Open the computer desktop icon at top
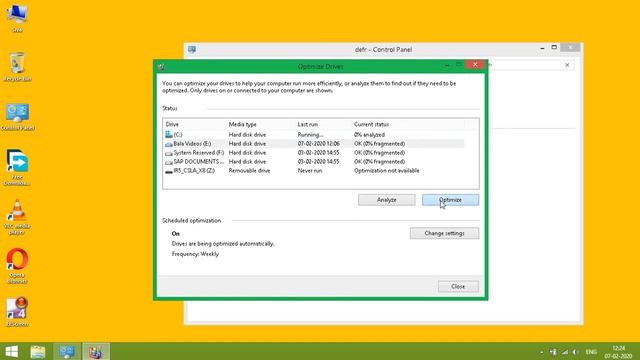The width and height of the screenshot is (640, 360). 17,18
